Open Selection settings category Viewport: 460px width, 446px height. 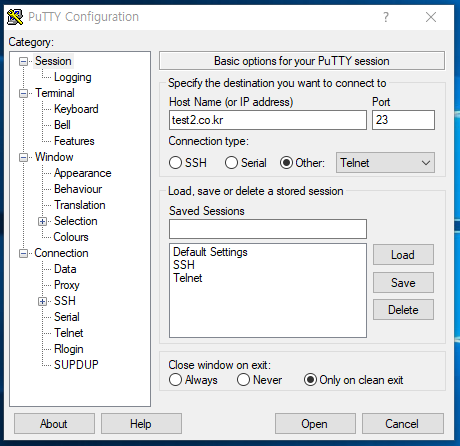click(x=76, y=221)
